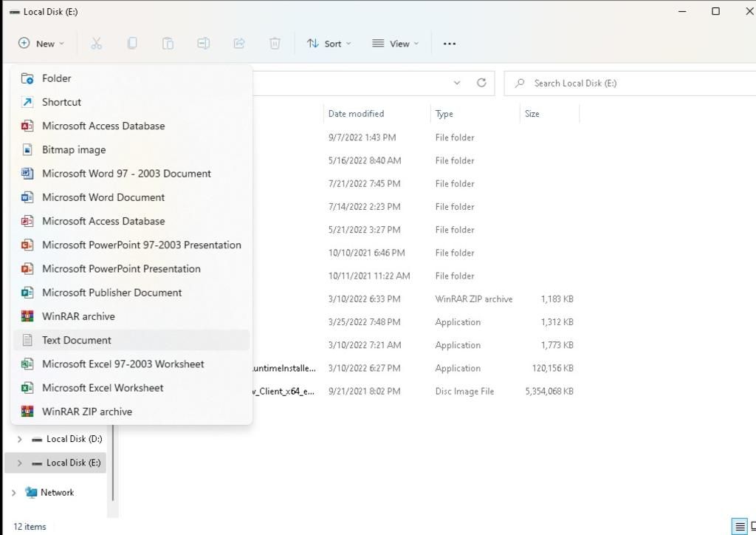
Task: Click the Details view icon in status bar
Action: pyautogui.click(x=740, y=527)
